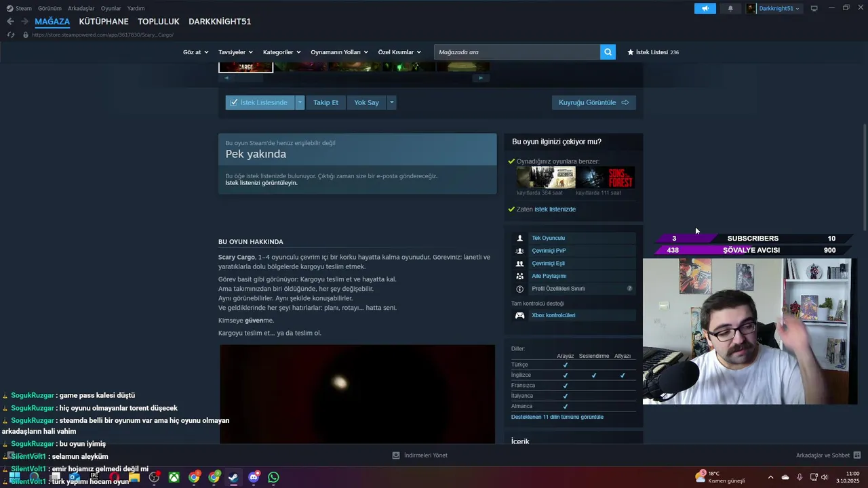
Task: Open the Yardım menu
Action: tap(136, 8)
